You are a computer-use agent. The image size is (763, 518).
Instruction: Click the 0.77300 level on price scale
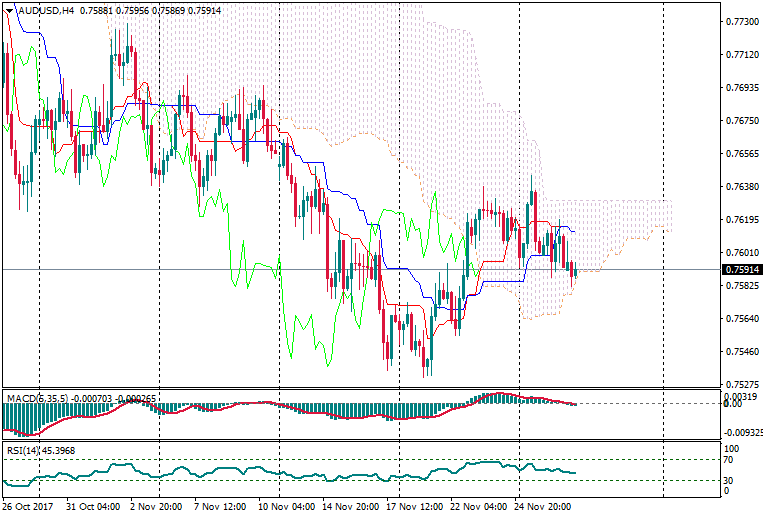tap(739, 21)
